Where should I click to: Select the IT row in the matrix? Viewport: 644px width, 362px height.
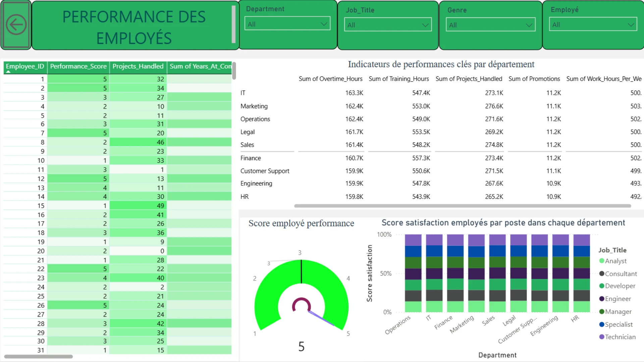click(243, 93)
